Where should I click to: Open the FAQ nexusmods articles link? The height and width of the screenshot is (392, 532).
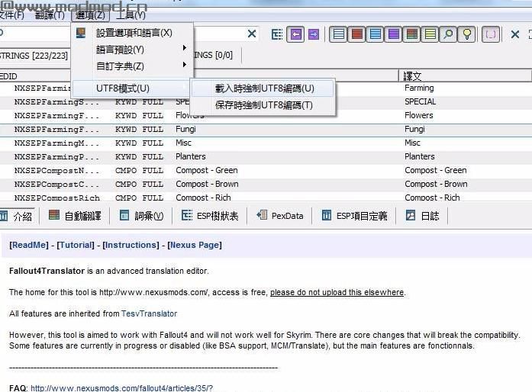click(122, 388)
